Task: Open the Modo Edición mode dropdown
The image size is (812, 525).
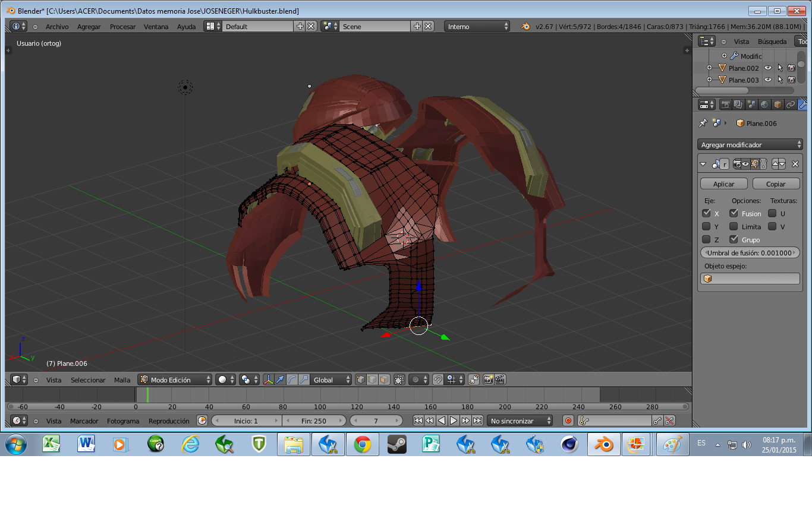Action: [175, 379]
